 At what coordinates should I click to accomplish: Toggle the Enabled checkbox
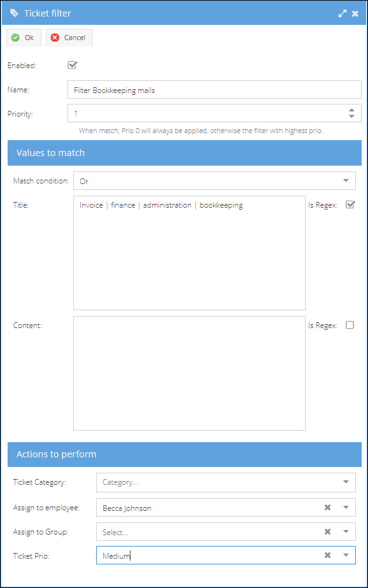[73, 65]
